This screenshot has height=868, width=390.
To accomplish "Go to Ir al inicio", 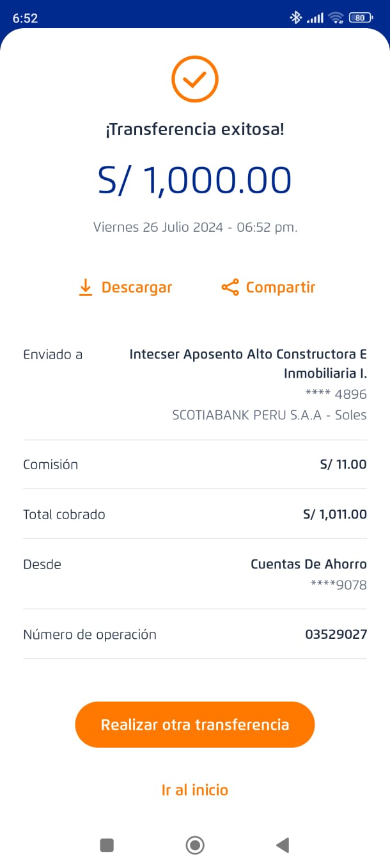I will [195, 790].
